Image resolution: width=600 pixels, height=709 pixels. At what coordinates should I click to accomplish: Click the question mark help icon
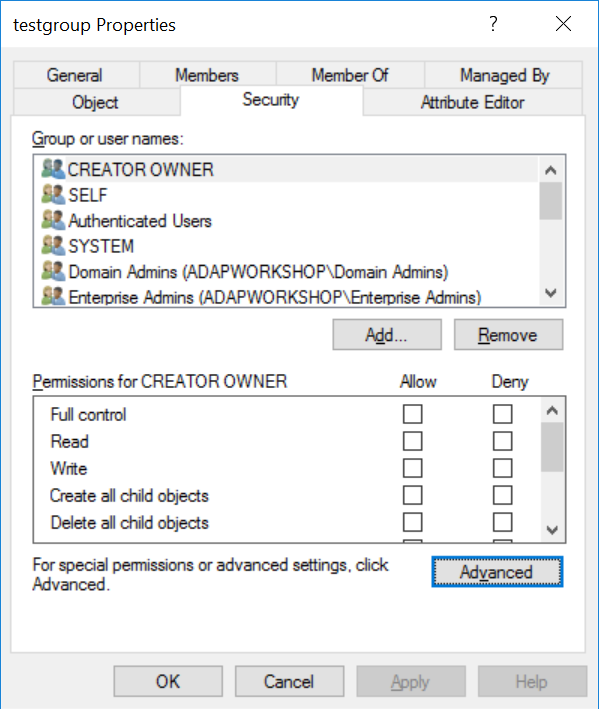click(493, 25)
